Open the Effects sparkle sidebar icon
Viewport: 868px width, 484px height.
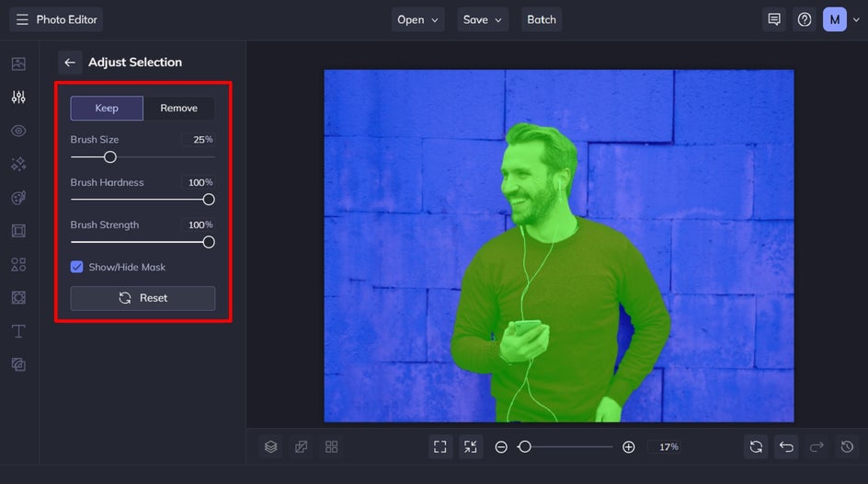[18, 164]
